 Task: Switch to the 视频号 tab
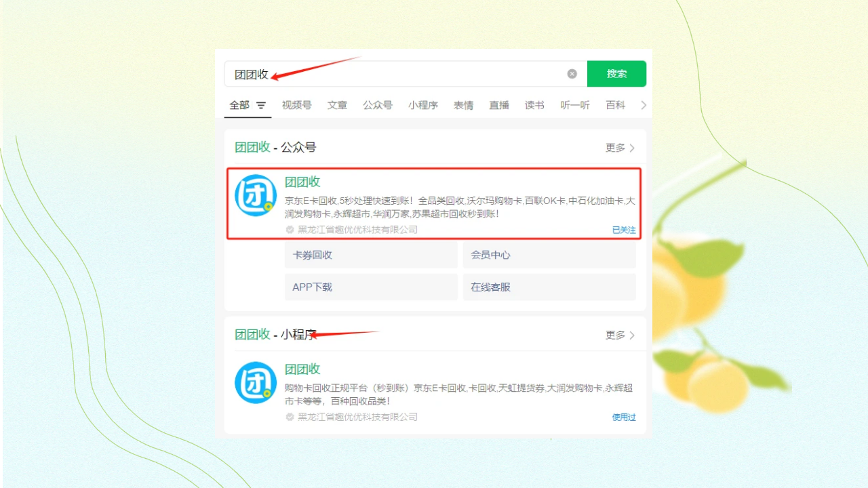(297, 105)
